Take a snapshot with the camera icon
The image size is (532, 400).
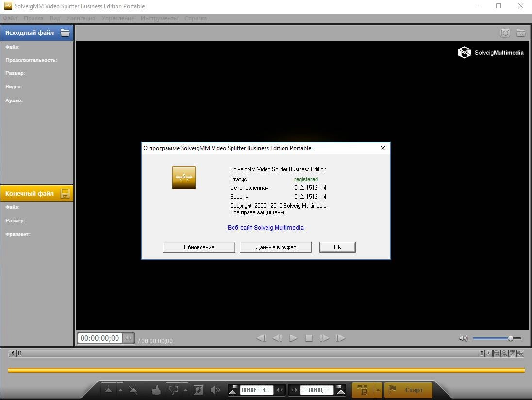coord(505,33)
